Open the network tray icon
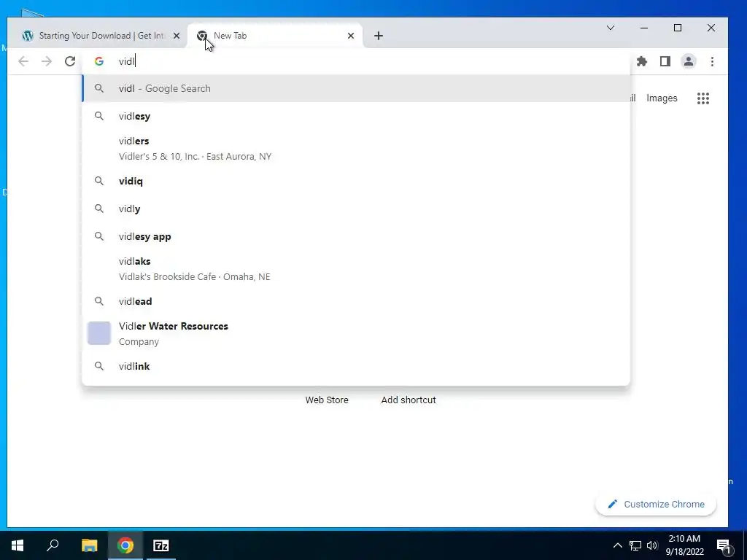This screenshot has width=747, height=560. tap(635, 545)
